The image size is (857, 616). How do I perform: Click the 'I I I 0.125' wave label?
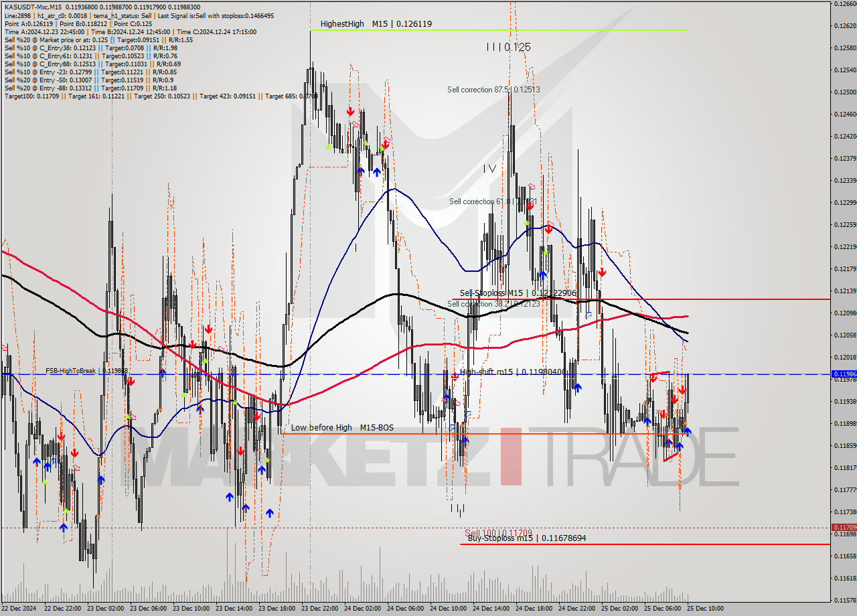[x=509, y=47]
